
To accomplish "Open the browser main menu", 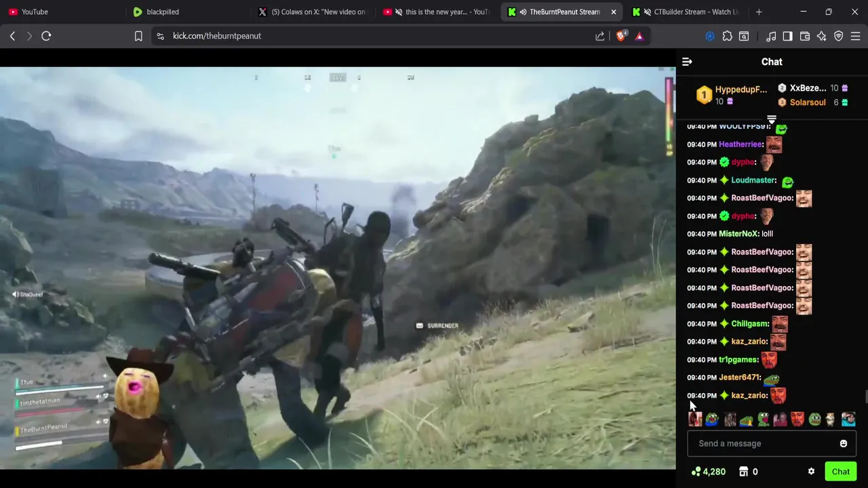I will (x=856, y=36).
